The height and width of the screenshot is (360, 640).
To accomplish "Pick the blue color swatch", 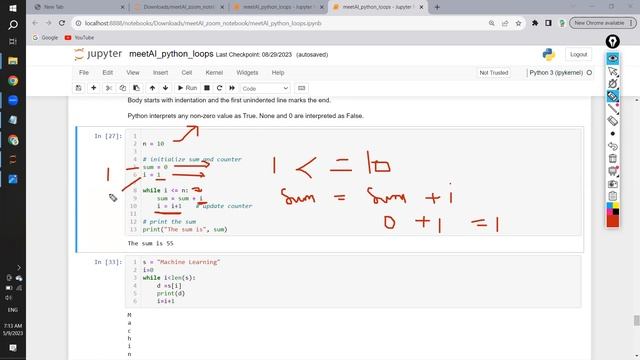I will (x=609, y=206).
